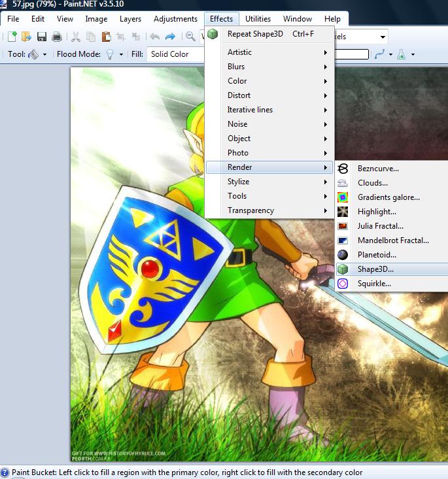Screen dimensions: 448x479
Task: Save the image using the floppy disk icon
Action: (42, 37)
